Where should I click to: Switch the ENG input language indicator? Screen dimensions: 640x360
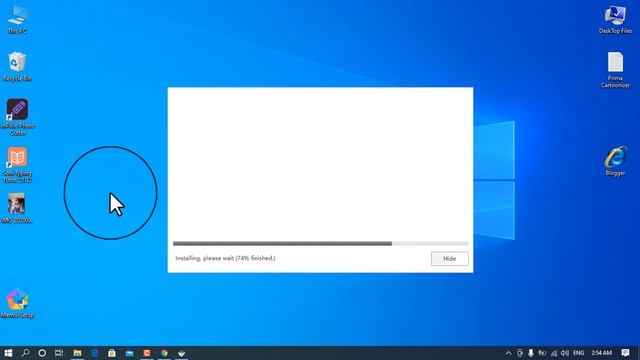pos(578,353)
